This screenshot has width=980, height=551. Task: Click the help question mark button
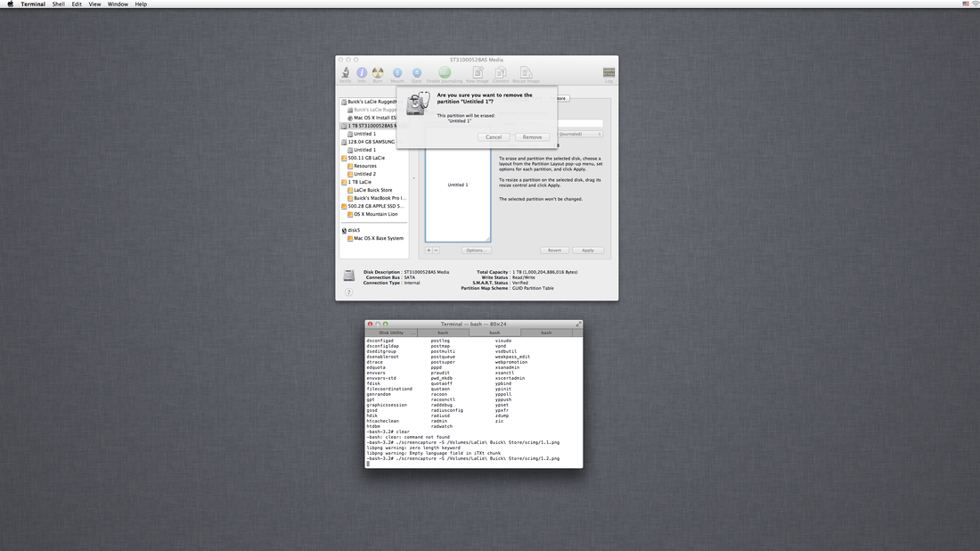point(348,292)
